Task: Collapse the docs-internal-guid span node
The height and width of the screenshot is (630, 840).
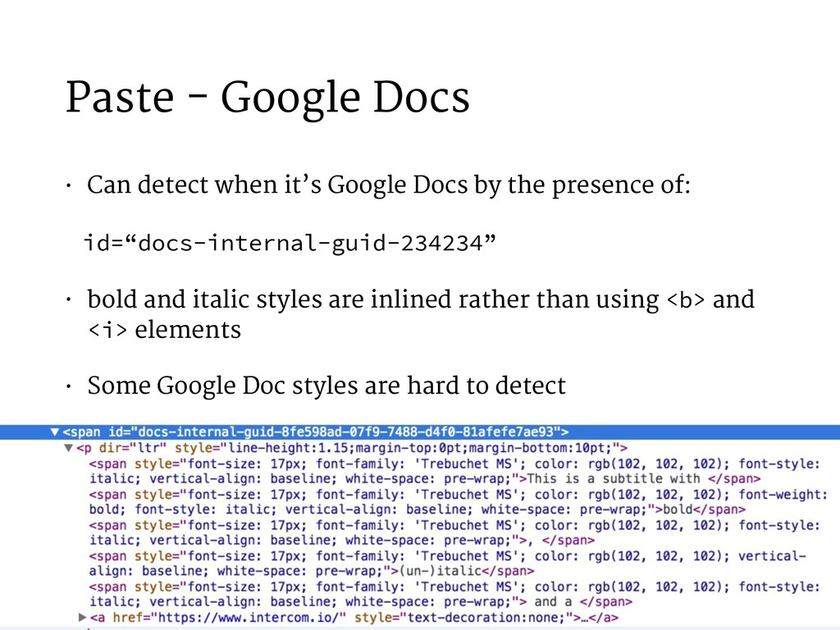Action: 54,431
